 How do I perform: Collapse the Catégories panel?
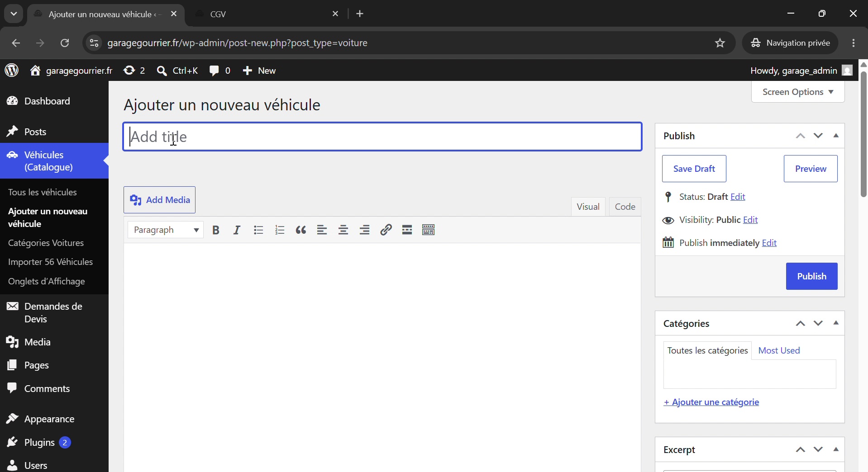[836, 323]
